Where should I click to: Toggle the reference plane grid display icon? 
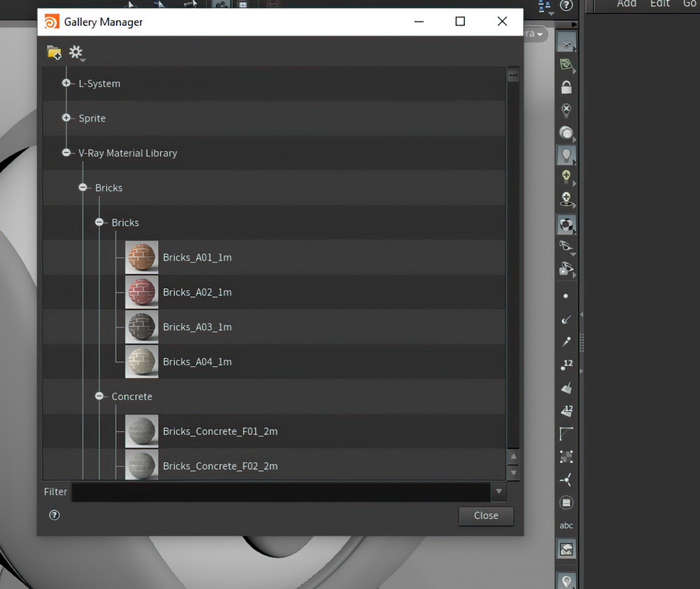[x=566, y=43]
